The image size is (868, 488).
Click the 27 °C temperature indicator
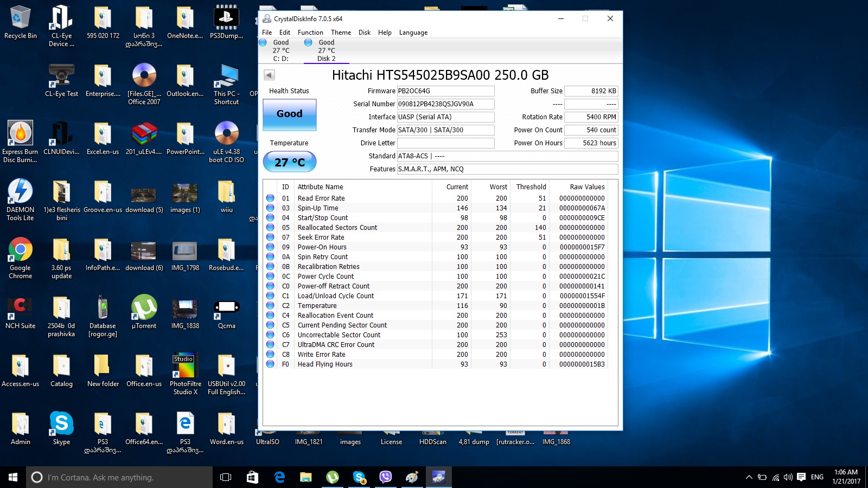click(x=289, y=162)
